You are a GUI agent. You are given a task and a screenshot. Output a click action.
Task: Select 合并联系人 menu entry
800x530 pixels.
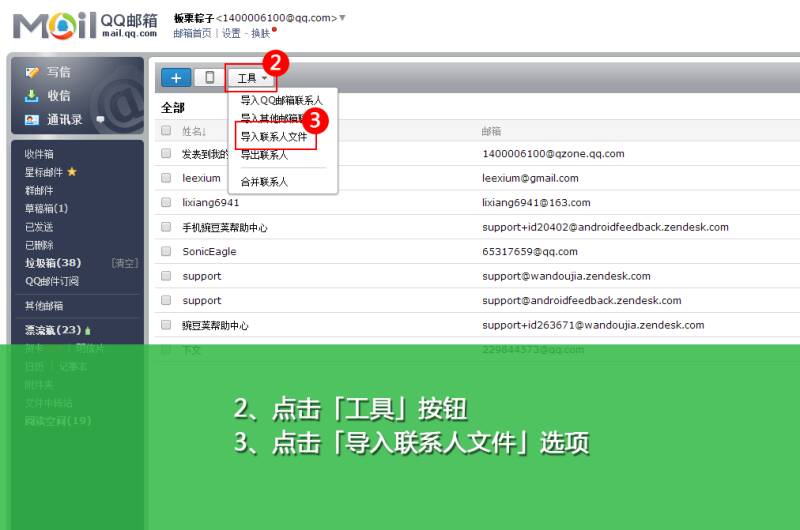(264, 182)
